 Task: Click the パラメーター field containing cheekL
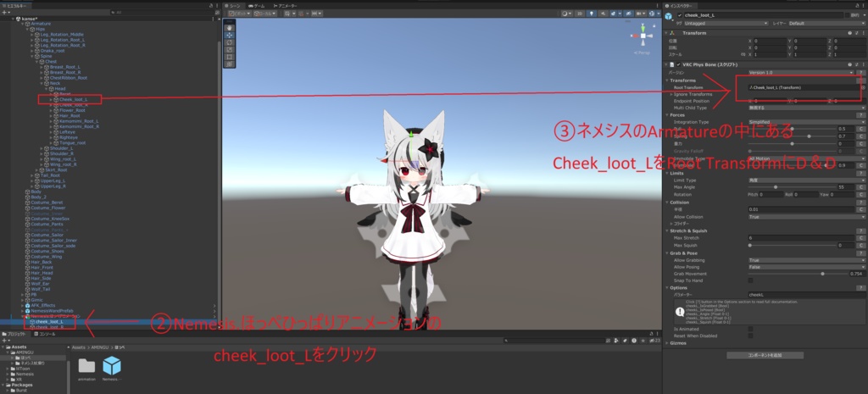(807, 295)
